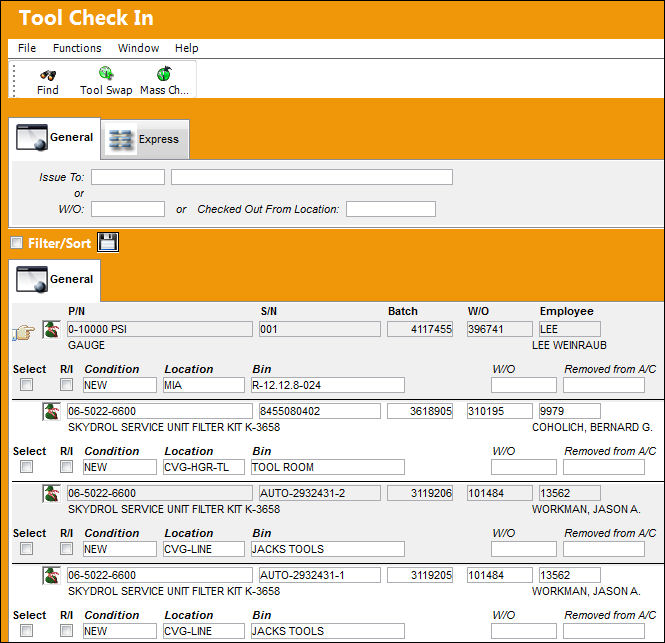
Task: Click the save floppy disk icon beside Filter/Sort
Action: [x=108, y=242]
